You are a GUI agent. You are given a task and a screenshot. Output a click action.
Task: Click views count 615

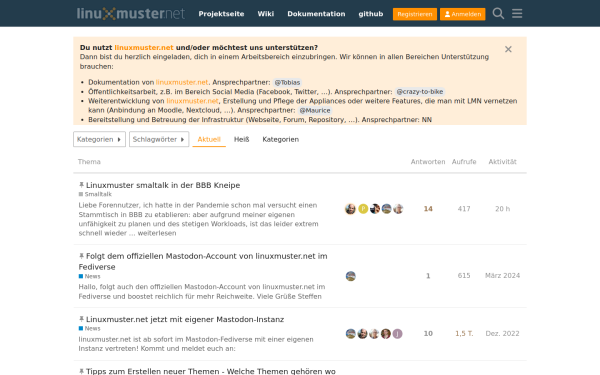(464, 276)
